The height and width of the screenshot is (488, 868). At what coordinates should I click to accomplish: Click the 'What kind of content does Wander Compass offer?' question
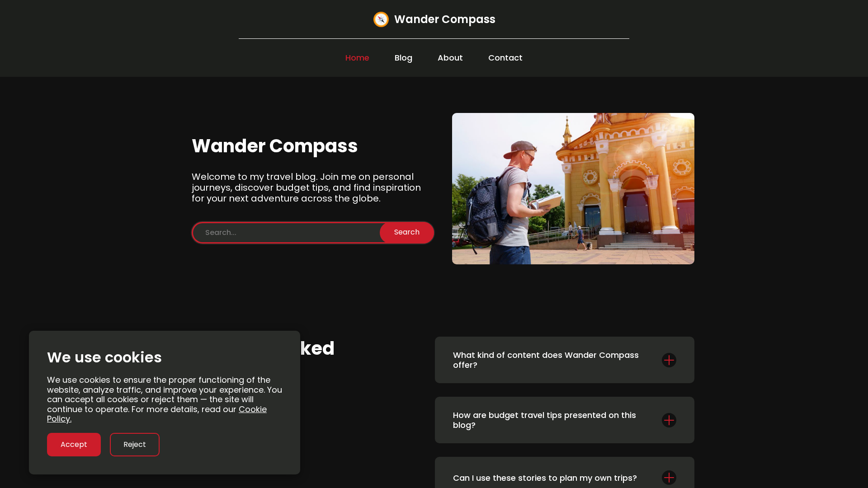[x=546, y=360]
